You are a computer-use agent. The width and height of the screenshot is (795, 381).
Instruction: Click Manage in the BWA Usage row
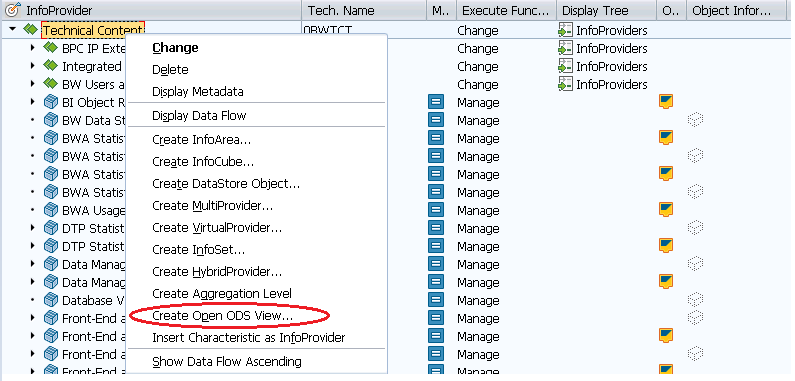coord(478,211)
